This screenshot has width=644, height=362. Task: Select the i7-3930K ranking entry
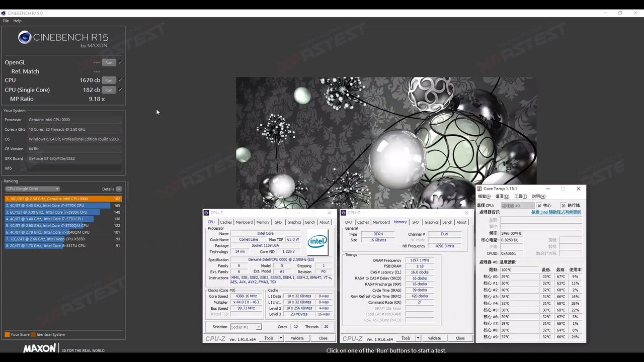[x=63, y=212]
